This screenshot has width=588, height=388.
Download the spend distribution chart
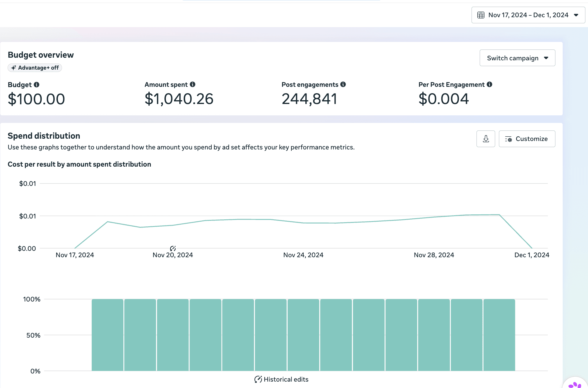click(486, 139)
